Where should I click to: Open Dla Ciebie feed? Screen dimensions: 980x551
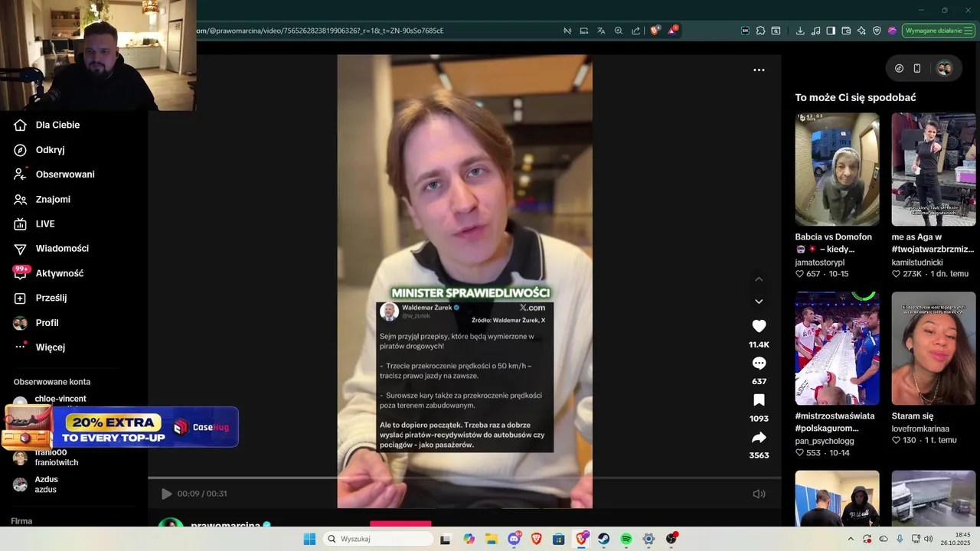coord(57,125)
